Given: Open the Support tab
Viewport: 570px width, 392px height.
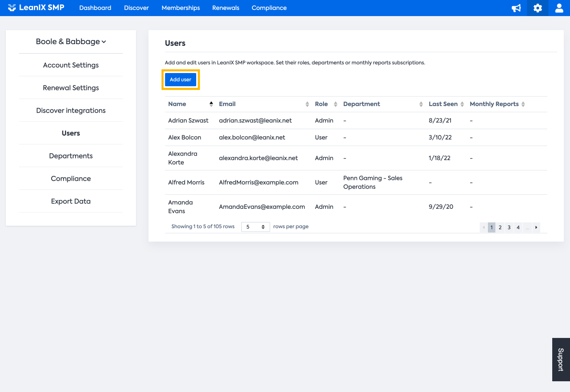Looking at the screenshot, I should click(x=561, y=360).
